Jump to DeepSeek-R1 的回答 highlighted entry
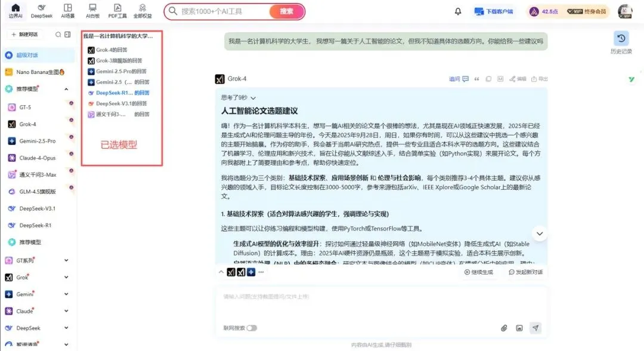The image size is (644, 351). pyautogui.click(x=119, y=93)
